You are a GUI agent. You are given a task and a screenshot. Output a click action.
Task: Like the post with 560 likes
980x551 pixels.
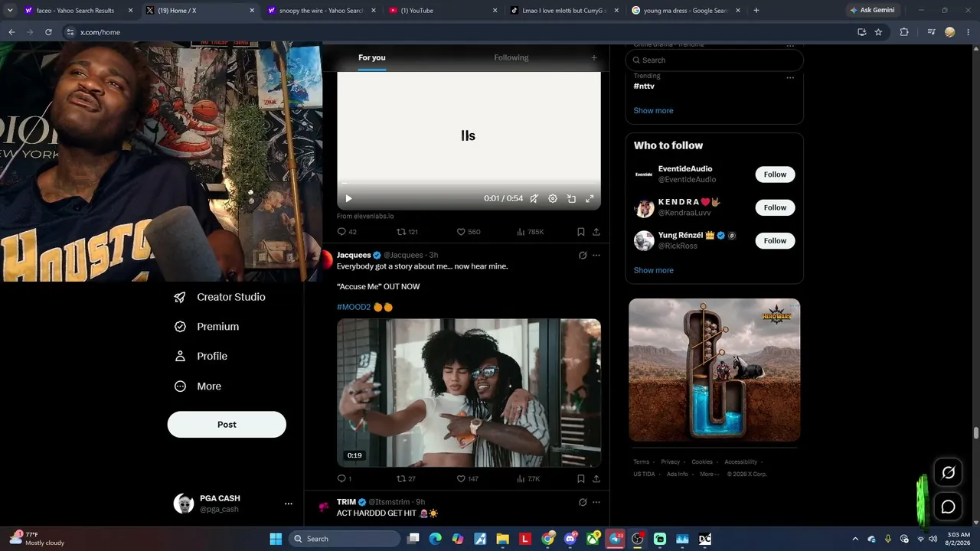coord(469,232)
